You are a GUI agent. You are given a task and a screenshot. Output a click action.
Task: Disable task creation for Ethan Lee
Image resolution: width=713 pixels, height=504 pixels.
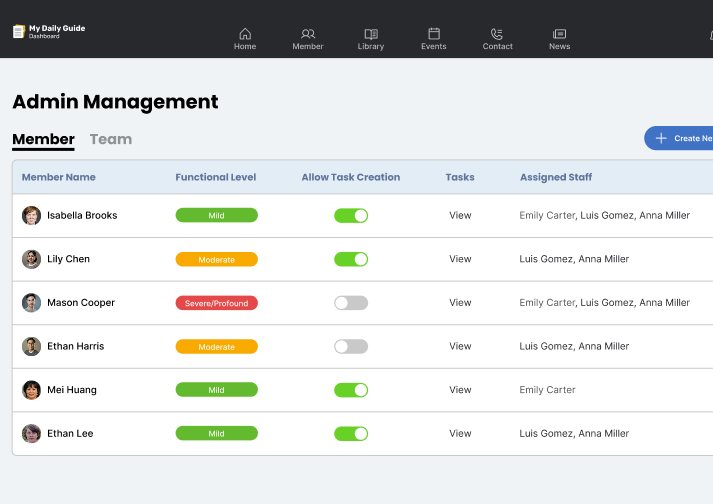351,434
